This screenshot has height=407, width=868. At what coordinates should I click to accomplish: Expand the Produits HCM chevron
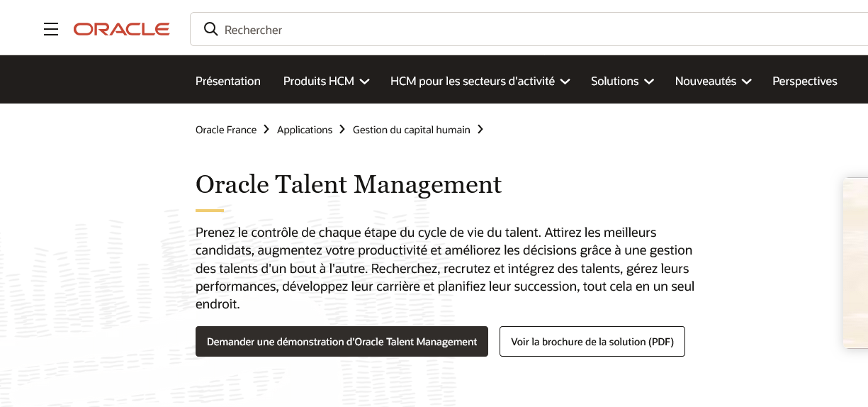(x=364, y=82)
